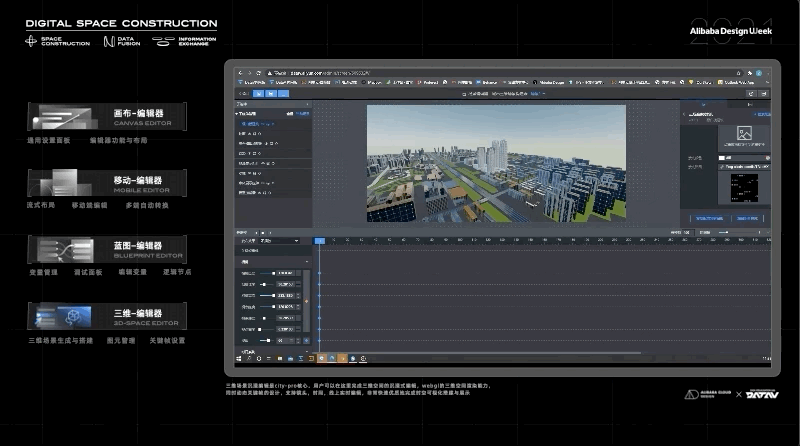The height and width of the screenshot is (446, 800).
Task: Click the left blue button at bottom of right panel
Action: [x=708, y=217]
